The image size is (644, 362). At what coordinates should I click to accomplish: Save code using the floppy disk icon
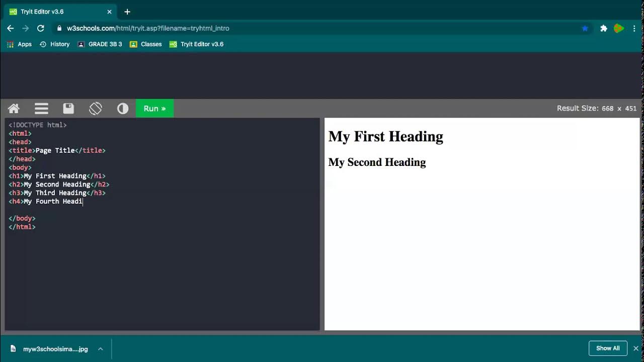tap(68, 109)
